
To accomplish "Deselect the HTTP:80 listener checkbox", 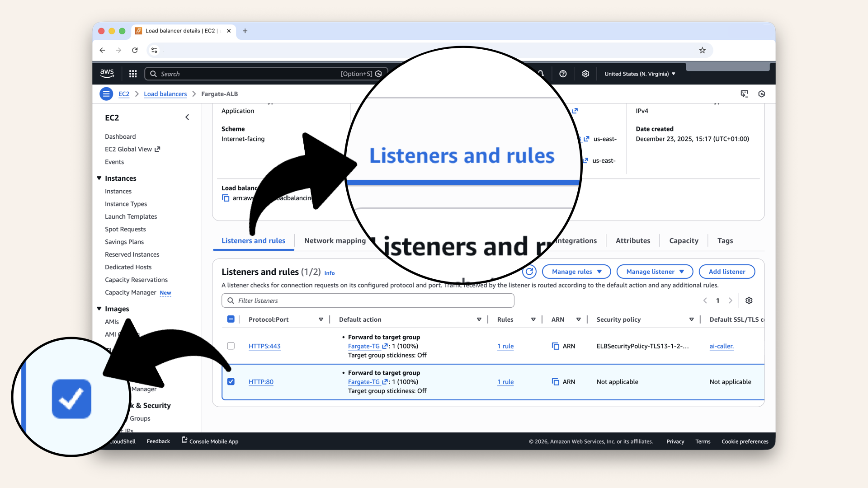I will coord(231,382).
